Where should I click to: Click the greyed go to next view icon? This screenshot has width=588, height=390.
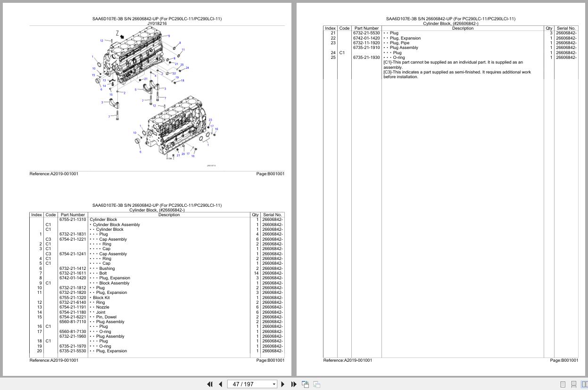click(x=317, y=384)
